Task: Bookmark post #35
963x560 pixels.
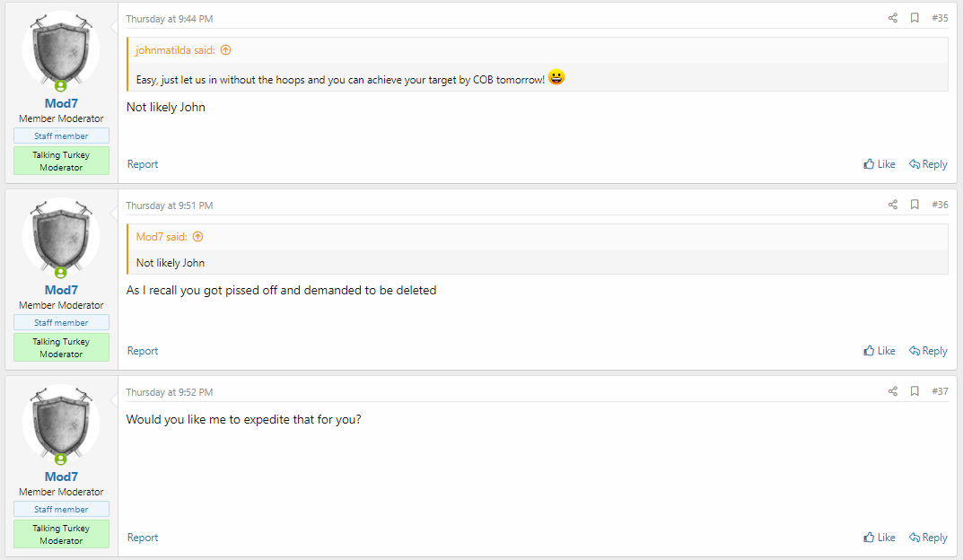Action: coord(915,18)
